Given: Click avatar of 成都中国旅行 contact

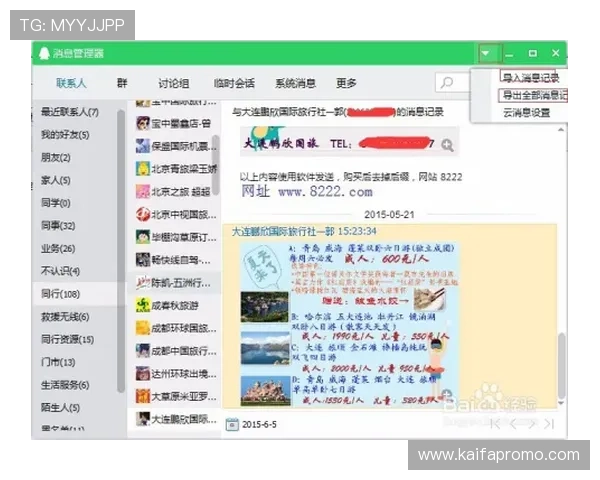Looking at the screenshot, I should pyautogui.click(x=143, y=351).
